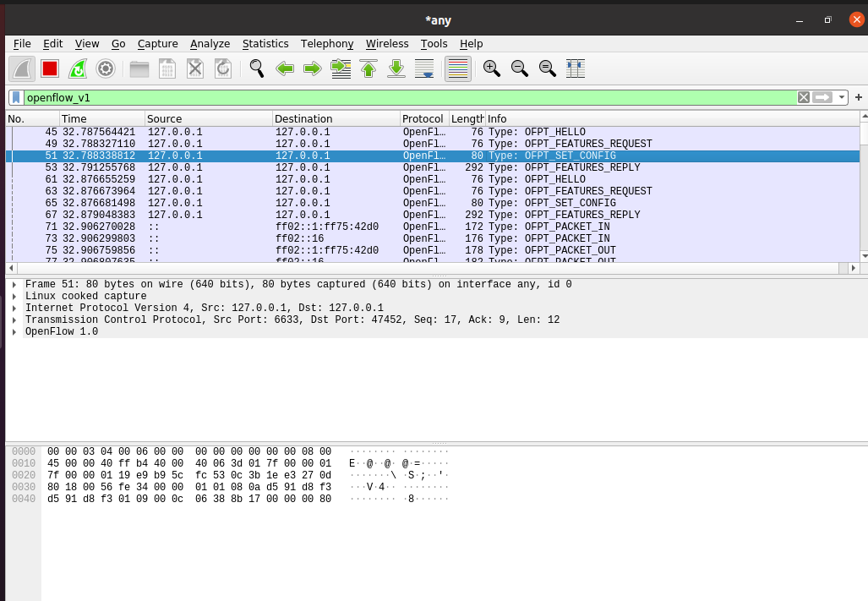Expand Transmission Control Protocol details
This screenshot has width=868, height=601.
(x=14, y=320)
